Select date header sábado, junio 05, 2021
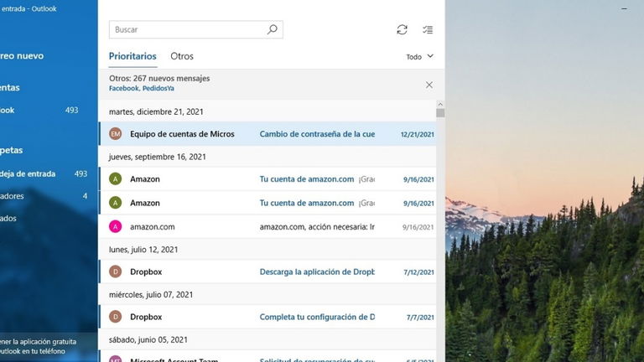Screen dimensions: 644x362 pos(148,340)
